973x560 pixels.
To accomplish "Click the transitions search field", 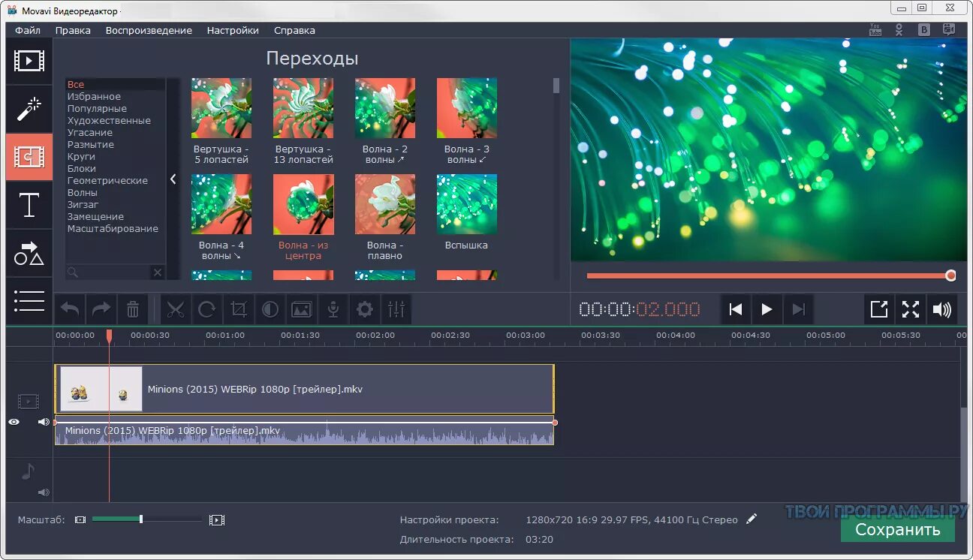I will (108, 272).
